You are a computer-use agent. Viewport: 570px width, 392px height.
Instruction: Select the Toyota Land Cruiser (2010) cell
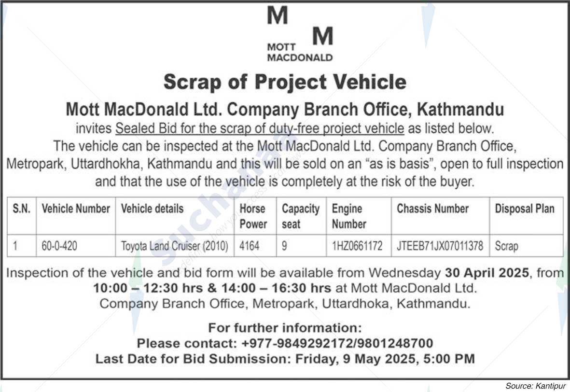point(175,246)
